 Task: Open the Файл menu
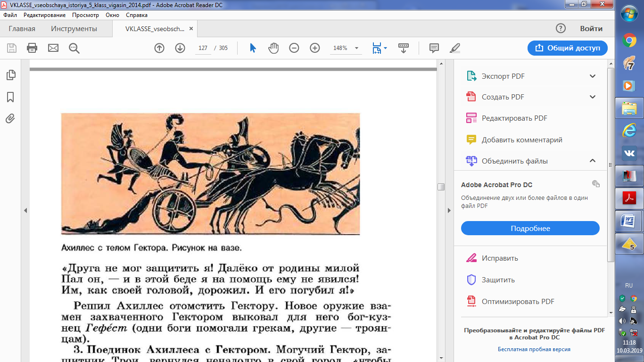point(10,15)
